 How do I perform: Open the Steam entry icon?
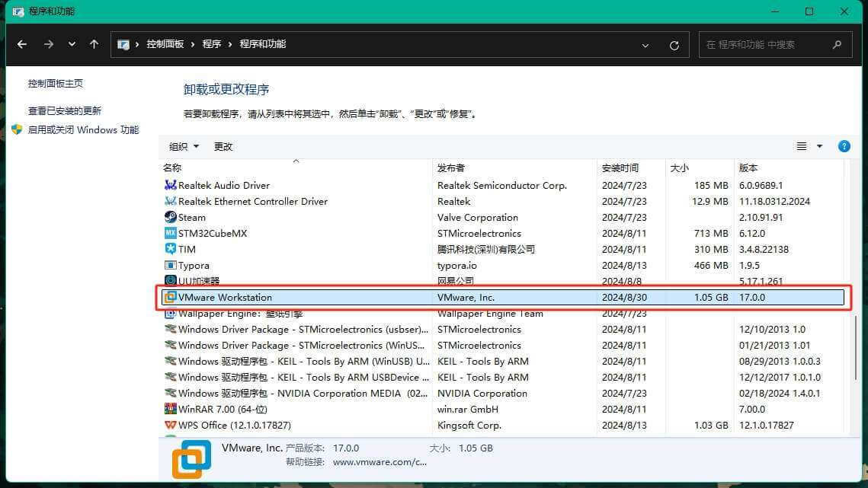coord(170,217)
